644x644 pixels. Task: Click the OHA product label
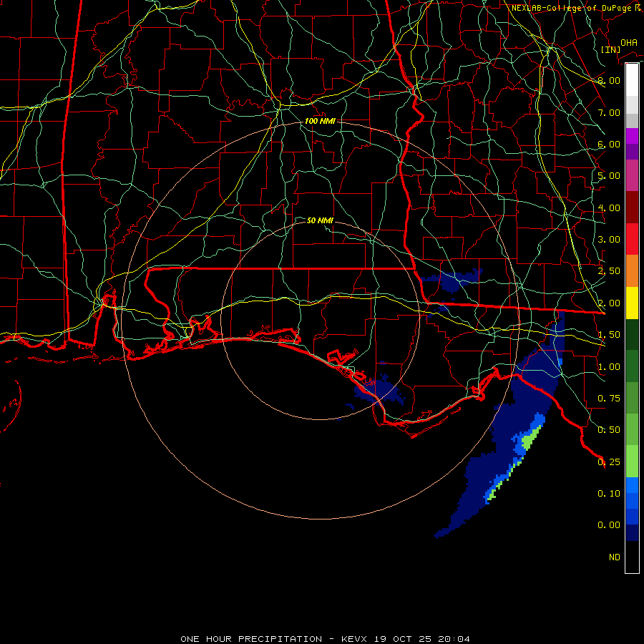click(629, 43)
